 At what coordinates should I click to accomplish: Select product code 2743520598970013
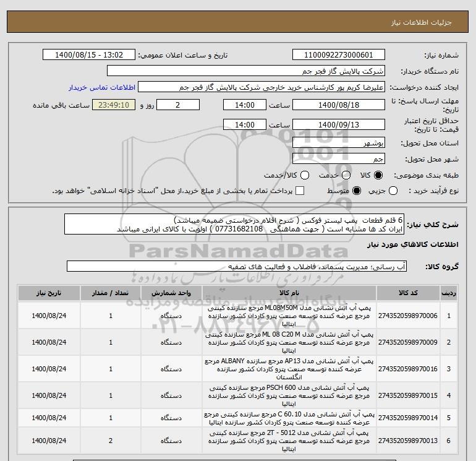pyautogui.click(x=408, y=441)
